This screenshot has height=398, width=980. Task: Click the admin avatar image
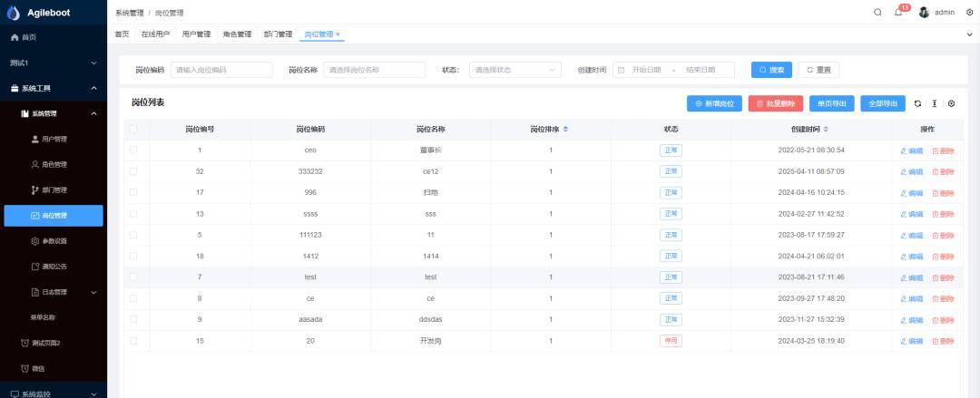pos(924,13)
